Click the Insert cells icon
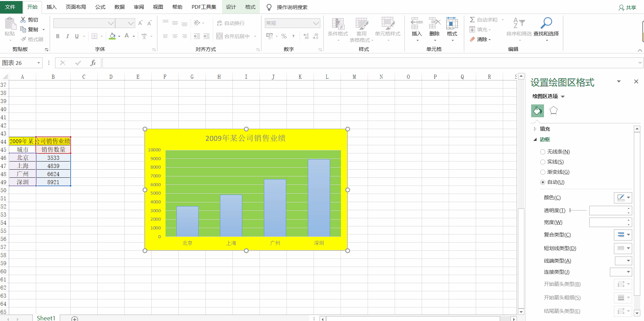The width and height of the screenshot is (644, 321). [x=417, y=23]
